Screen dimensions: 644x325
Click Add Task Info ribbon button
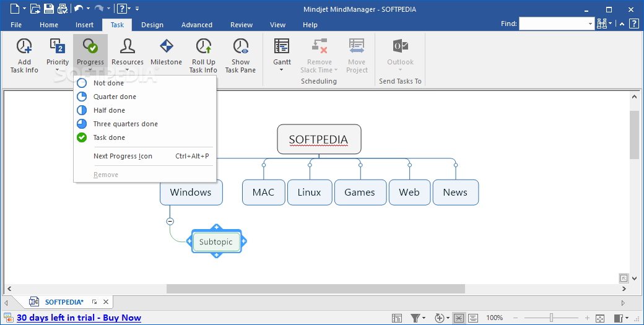pyautogui.click(x=24, y=56)
